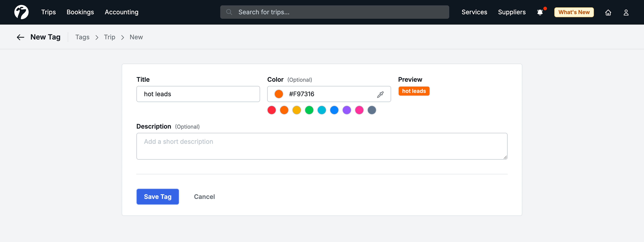This screenshot has width=644, height=242.
Task: Click the New Tag page heading
Action: pyautogui.click(x=45, y=37)
